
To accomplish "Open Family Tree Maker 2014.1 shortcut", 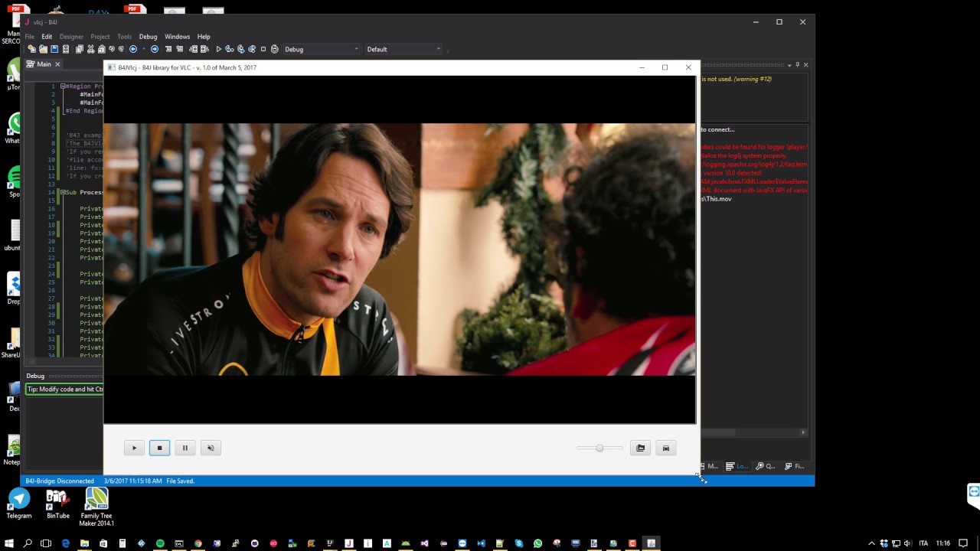I will (x=96, y=507).
